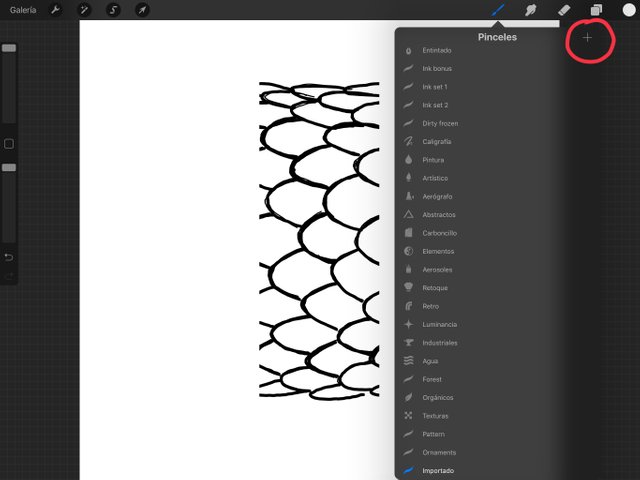This screenshot has width=640, height=480.
Task: Tap the plus to add brush
Action: (587, 38)
